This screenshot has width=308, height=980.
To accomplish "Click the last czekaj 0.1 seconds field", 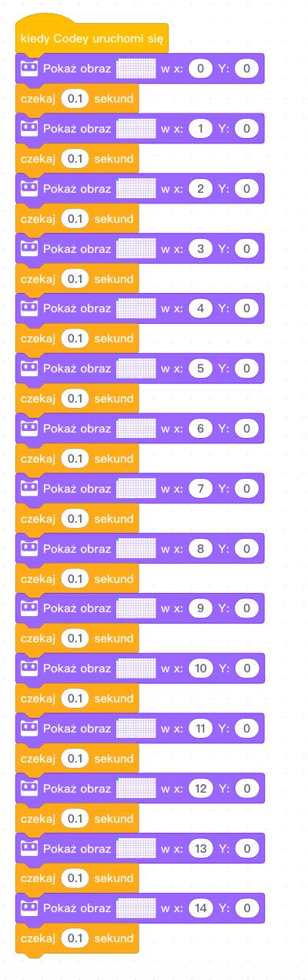I will click(75, 938).
